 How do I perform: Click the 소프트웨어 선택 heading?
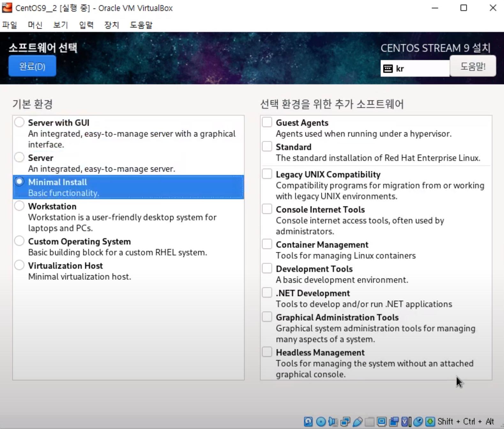(43, 48)
